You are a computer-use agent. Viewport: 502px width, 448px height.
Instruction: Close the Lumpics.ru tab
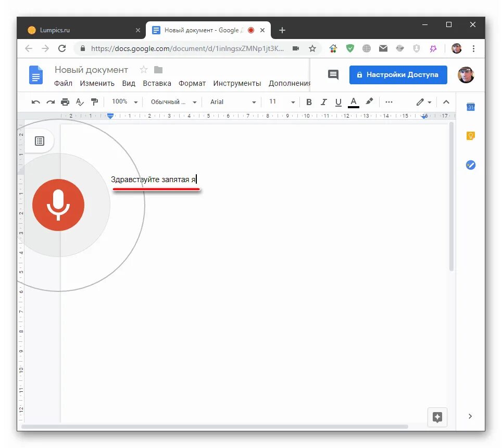138,30
